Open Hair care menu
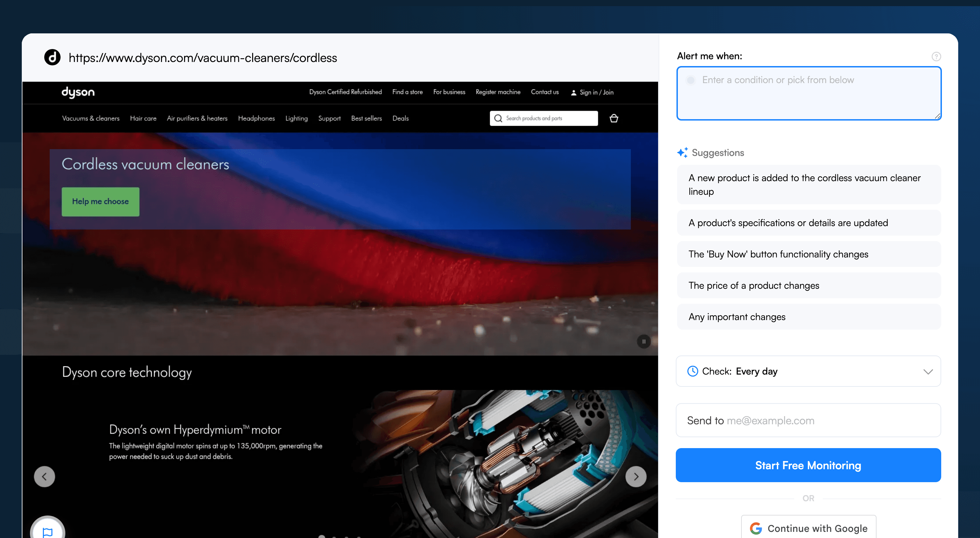Screen dimensions: 980x538 point(143,118)
